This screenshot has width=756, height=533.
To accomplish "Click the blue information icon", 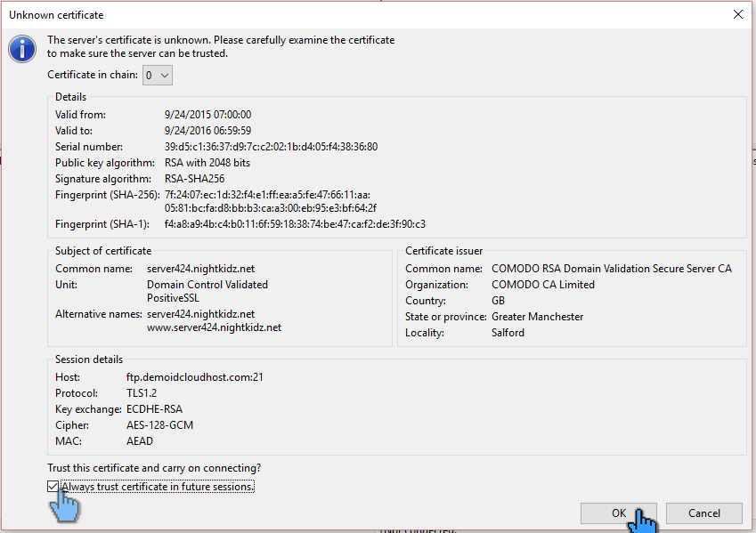I will [22, 49].
